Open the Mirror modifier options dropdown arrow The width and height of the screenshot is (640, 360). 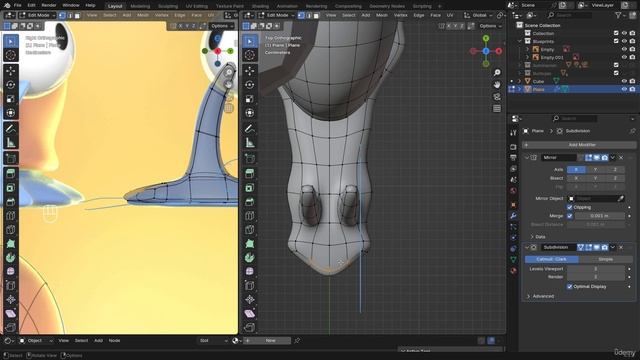(x=613, y=158)
